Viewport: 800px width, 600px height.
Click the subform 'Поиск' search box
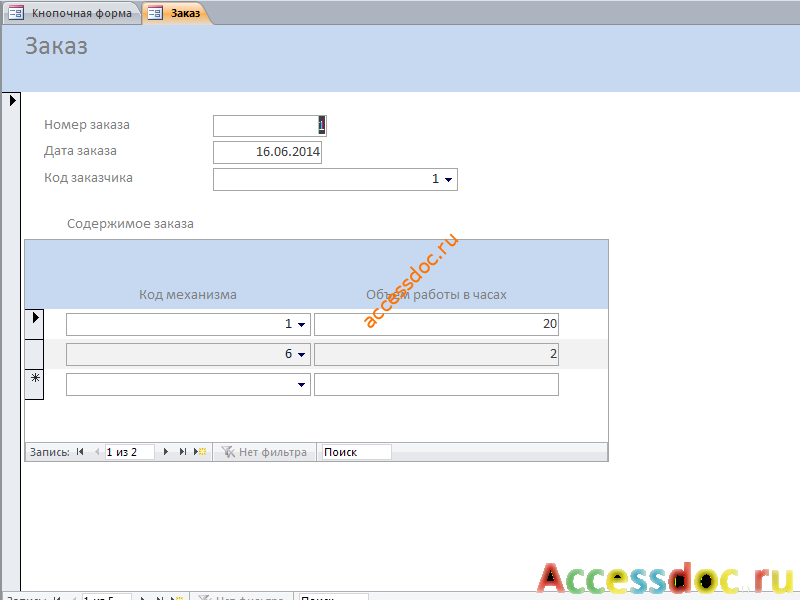[356, 452]
